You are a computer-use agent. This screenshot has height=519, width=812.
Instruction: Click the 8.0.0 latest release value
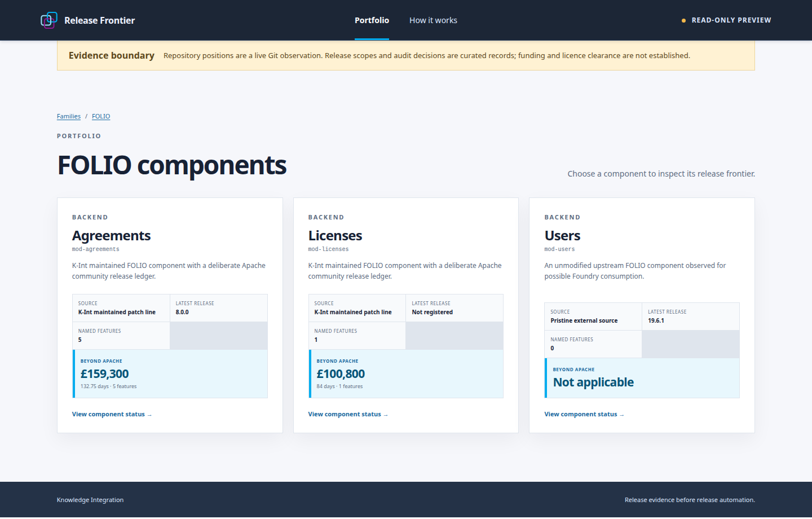click(x=182, y=312)
